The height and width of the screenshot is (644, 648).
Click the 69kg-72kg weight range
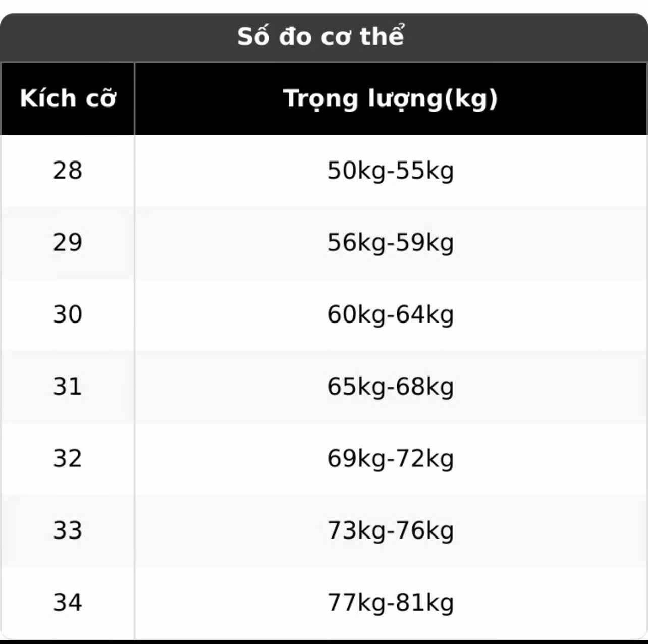pos(391,459)
